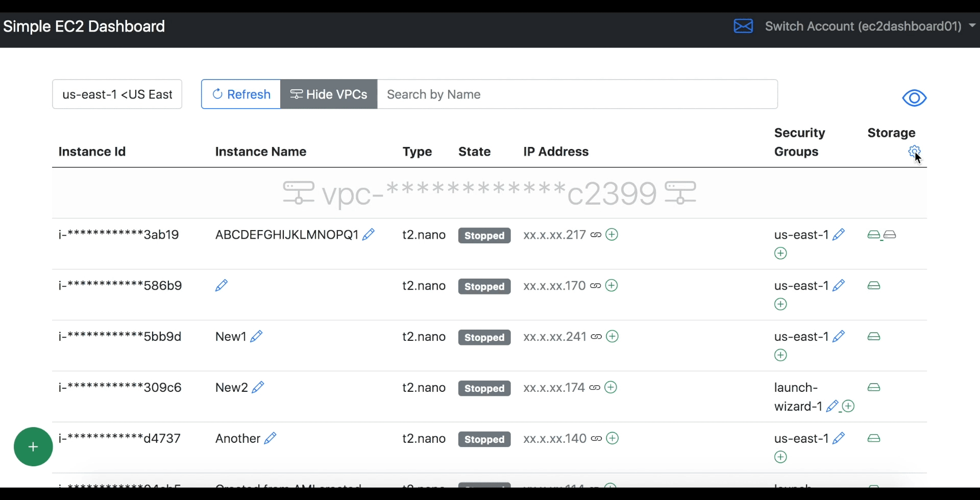The image size is (980, 500).
Task: Click Stopped badge for Another instance
Action: tap(484, 440)
